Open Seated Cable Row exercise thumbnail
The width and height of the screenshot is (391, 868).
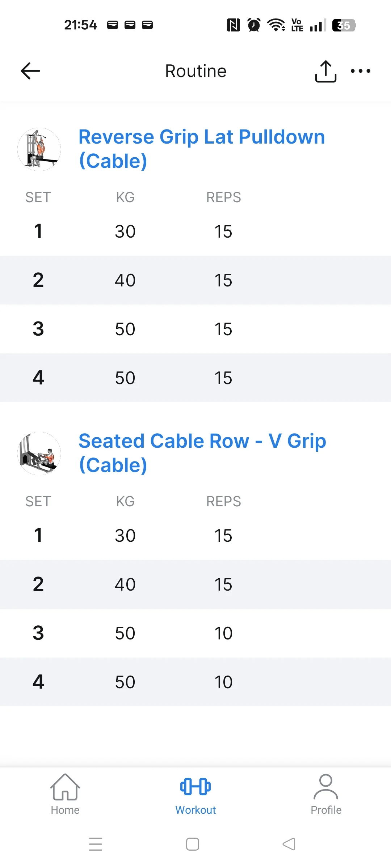click(39, 453)
